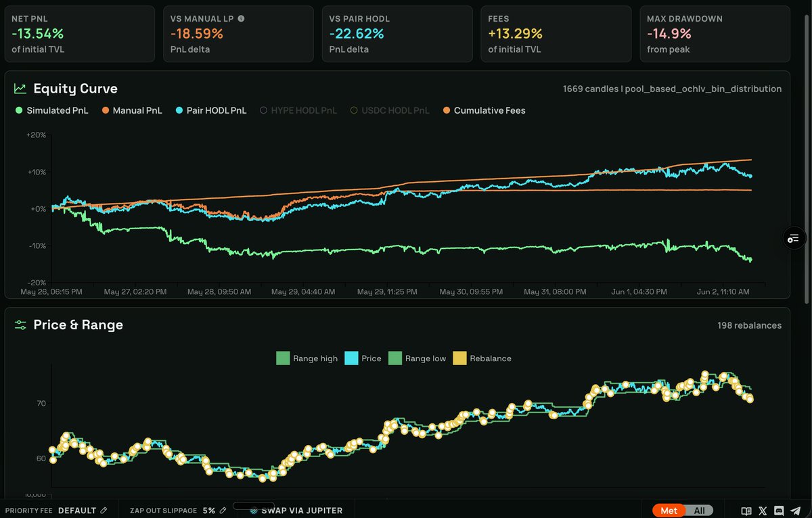This screenshot has height=518, width=812.
Task: Click the info icon beside VS MANUAL LP
Action: [x=242, y=19]
